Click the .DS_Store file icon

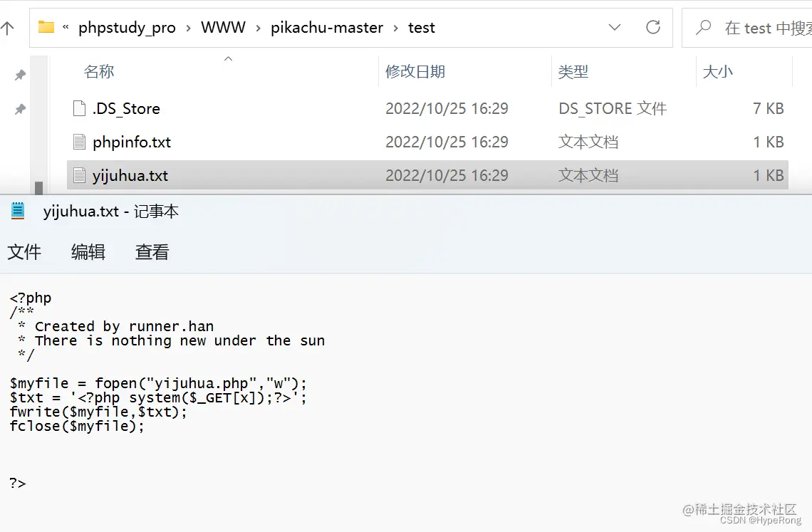click(79, 108)
